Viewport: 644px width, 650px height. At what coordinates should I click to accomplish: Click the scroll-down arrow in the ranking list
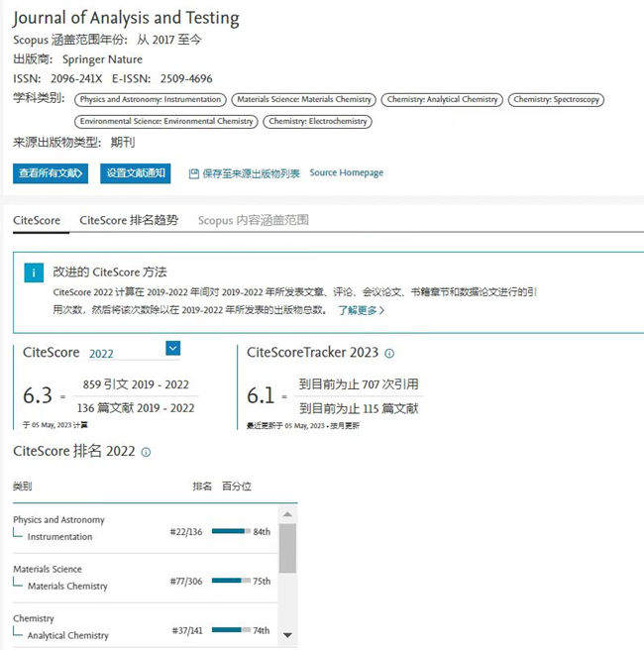click(287, 634)
